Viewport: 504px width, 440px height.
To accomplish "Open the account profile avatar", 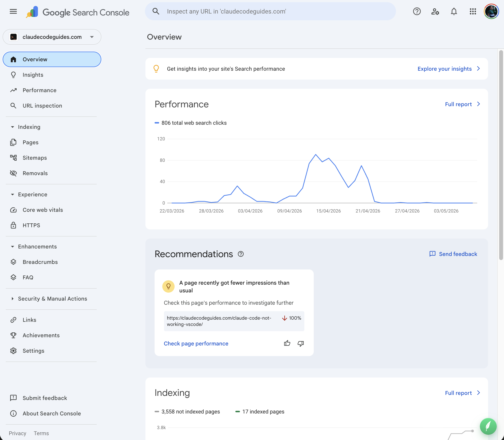I will (491, 11).
